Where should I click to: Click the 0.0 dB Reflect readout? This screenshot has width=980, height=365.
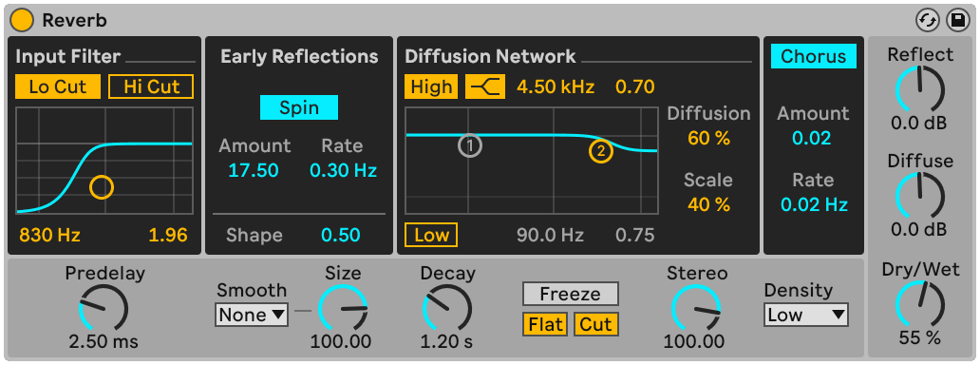tap(919, 123)
